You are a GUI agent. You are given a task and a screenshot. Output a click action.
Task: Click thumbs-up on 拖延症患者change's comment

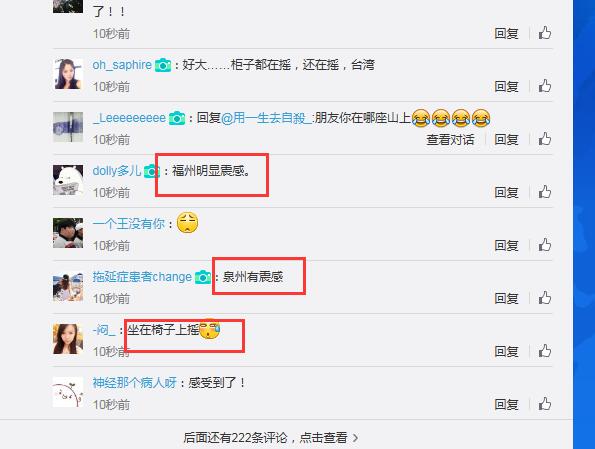pyautogui.click(x=545, y=298)
